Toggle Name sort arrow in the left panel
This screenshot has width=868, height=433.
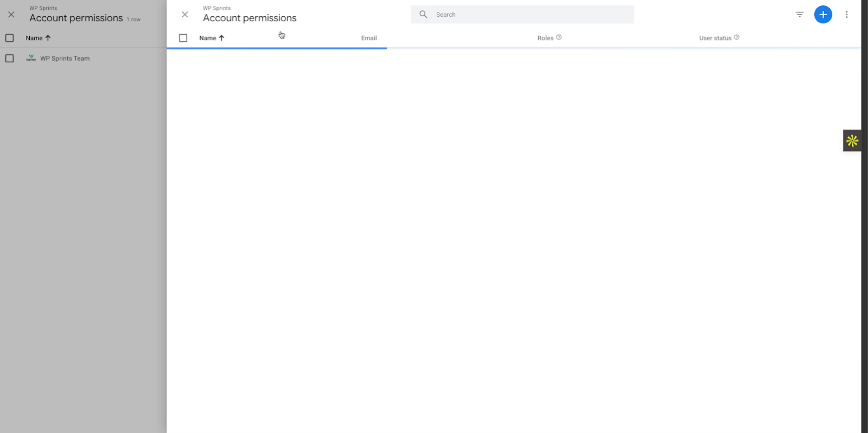(48, 38)
